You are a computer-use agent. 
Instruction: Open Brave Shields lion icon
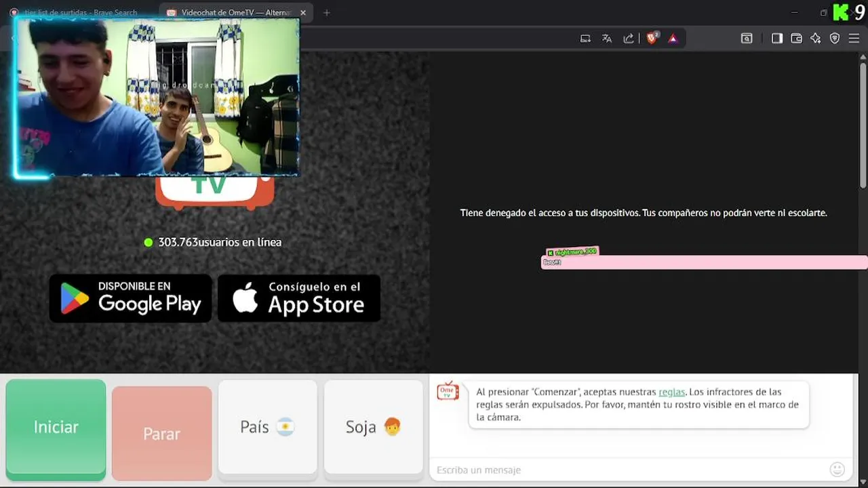point(652,39)
